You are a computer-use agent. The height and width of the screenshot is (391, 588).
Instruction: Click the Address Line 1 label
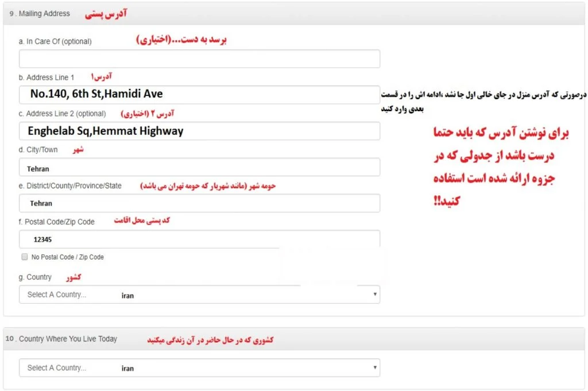(47, 78)
